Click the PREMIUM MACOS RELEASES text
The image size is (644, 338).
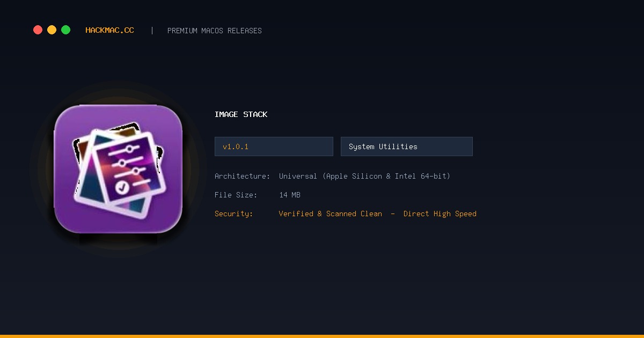tap(215, 31)
